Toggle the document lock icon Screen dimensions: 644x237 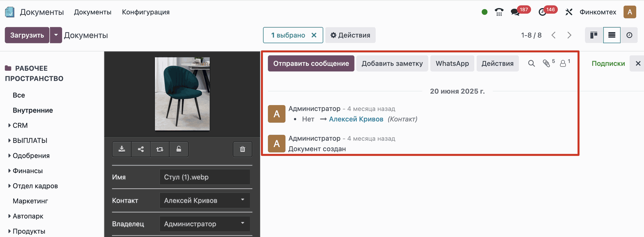click(179, 149)
